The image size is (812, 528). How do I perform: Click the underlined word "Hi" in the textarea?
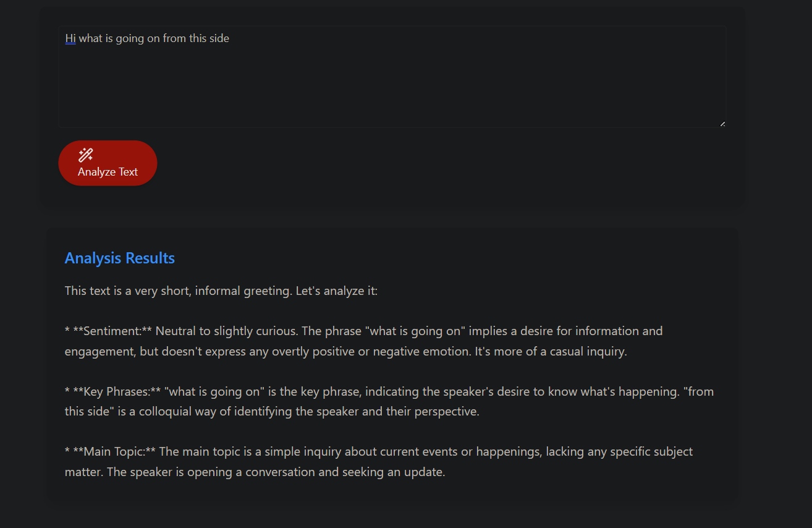point(70,38)
